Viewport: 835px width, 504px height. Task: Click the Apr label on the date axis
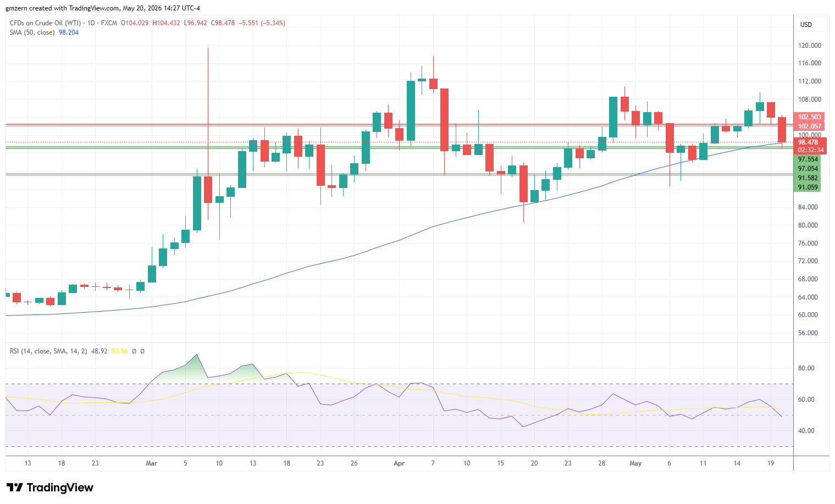click(399, 463)
